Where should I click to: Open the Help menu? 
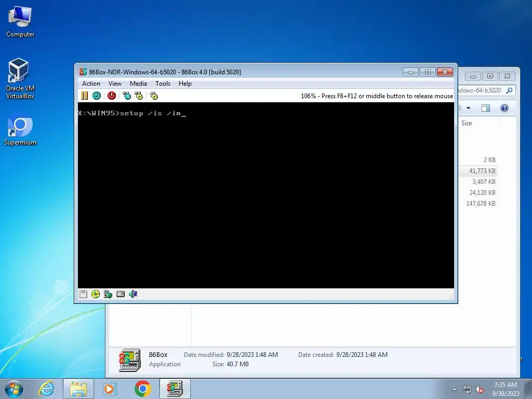(185, 84)
